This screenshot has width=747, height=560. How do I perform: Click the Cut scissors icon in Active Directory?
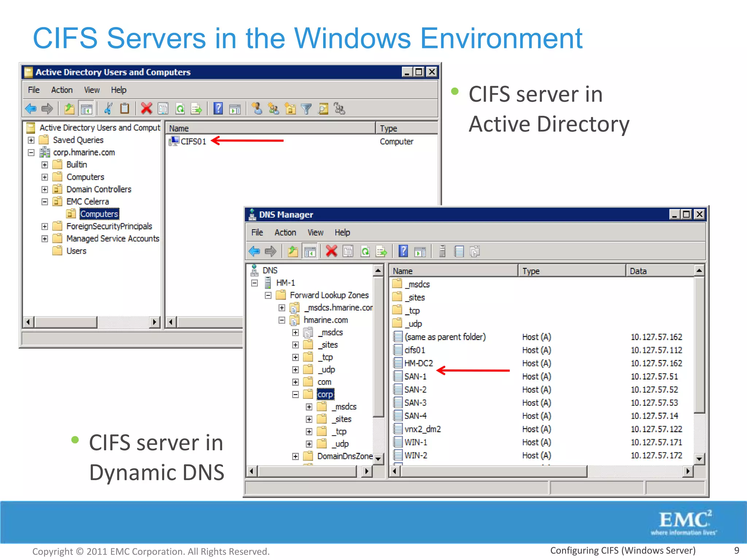108,109
